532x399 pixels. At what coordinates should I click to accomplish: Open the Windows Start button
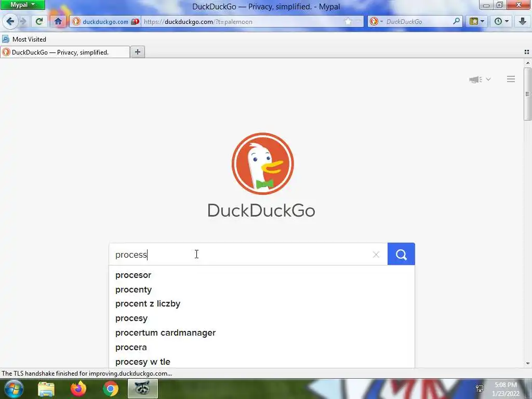(14, 389)
